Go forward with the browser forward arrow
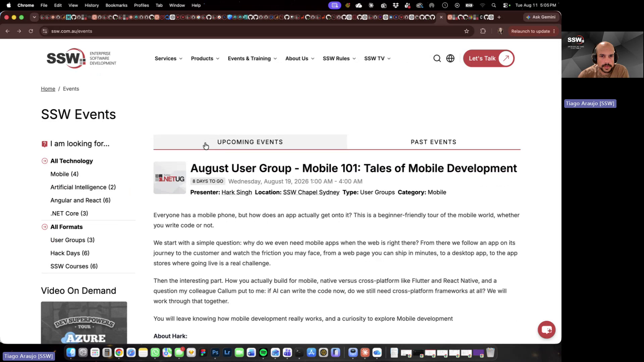 (x=19, y=31)
